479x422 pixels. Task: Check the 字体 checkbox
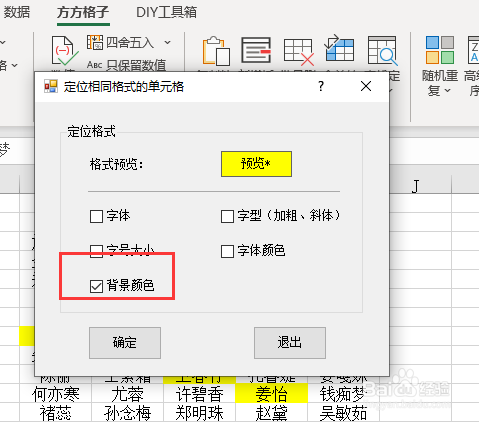[96, 216]
